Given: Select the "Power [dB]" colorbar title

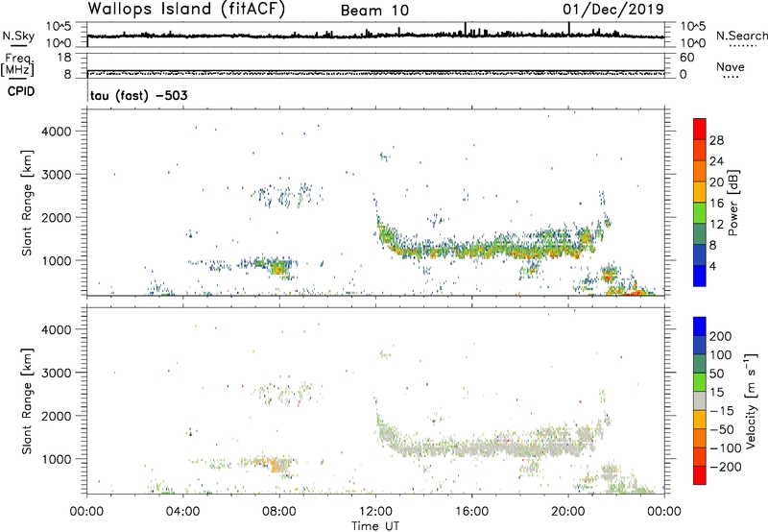Looking at the screenshot, I should 733,203.
